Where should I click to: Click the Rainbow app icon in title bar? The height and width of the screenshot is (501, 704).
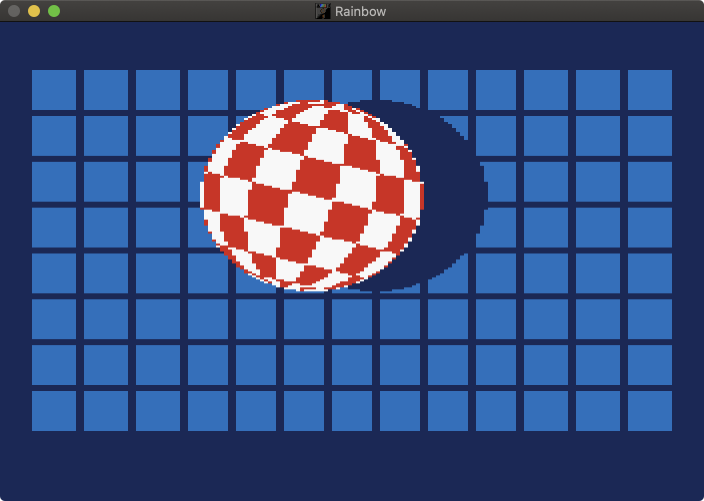pyautogui.click(x=322, y=11)
